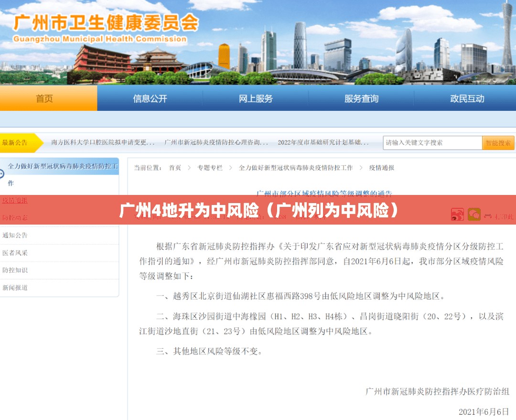Screen dimensions: 516x420
Task: Share the article via the Weibo icon
Action: click(457, 214)
